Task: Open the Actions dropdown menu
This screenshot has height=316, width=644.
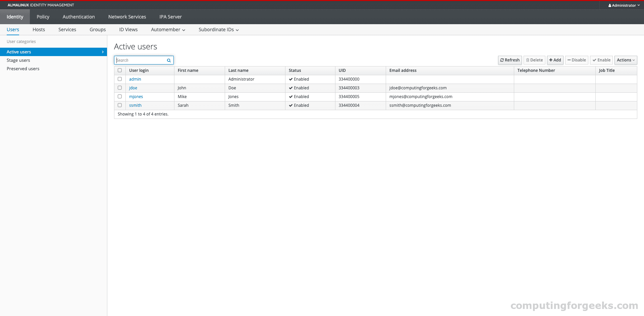Action: (x=625, y=60)
